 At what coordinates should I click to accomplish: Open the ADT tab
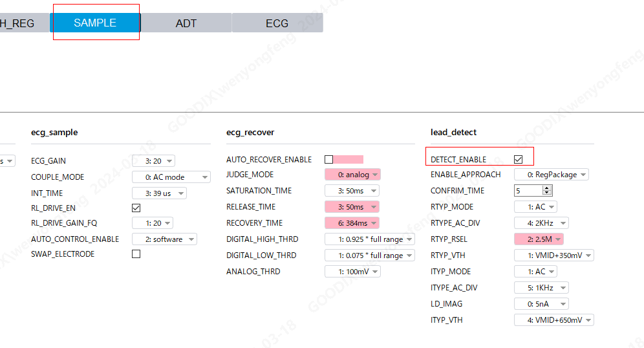[x=186, y=23]
